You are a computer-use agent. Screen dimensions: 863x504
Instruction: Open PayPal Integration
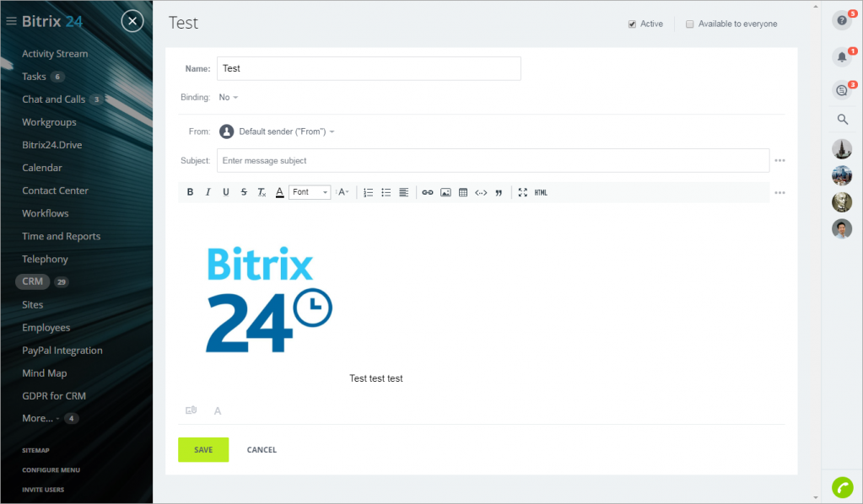[x=62, y=350]
